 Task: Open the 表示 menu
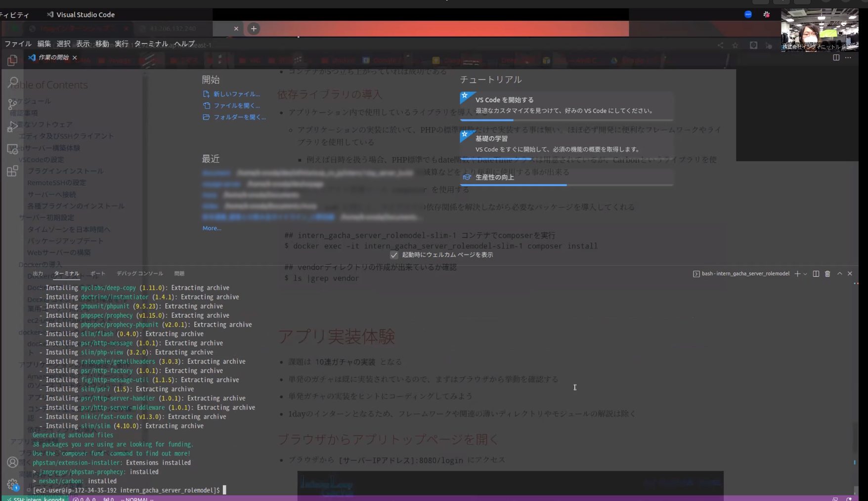[83, 44]
